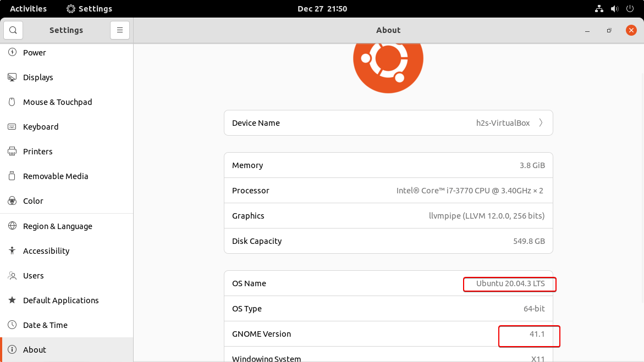Select Users in the sidebar

(x=67, y=275)
